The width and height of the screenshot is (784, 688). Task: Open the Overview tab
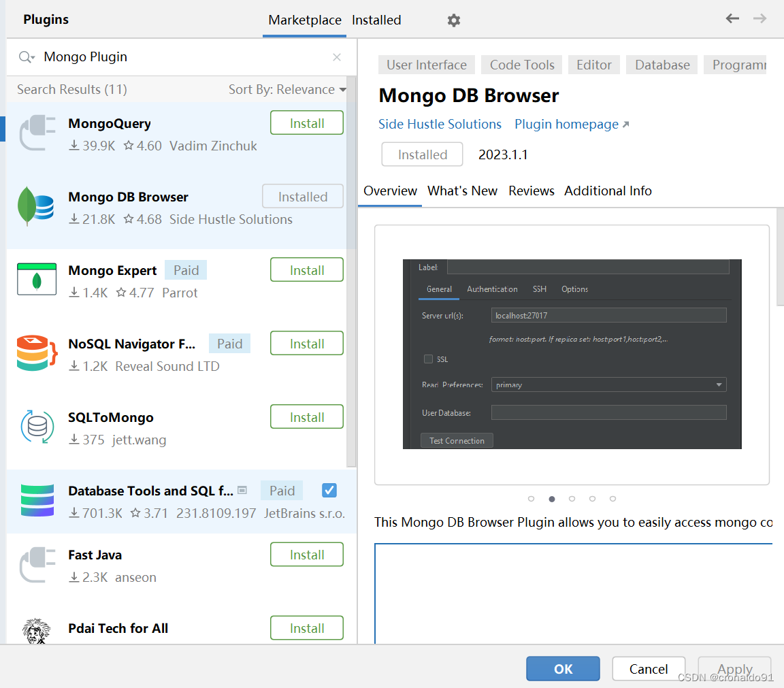(390, 191)
